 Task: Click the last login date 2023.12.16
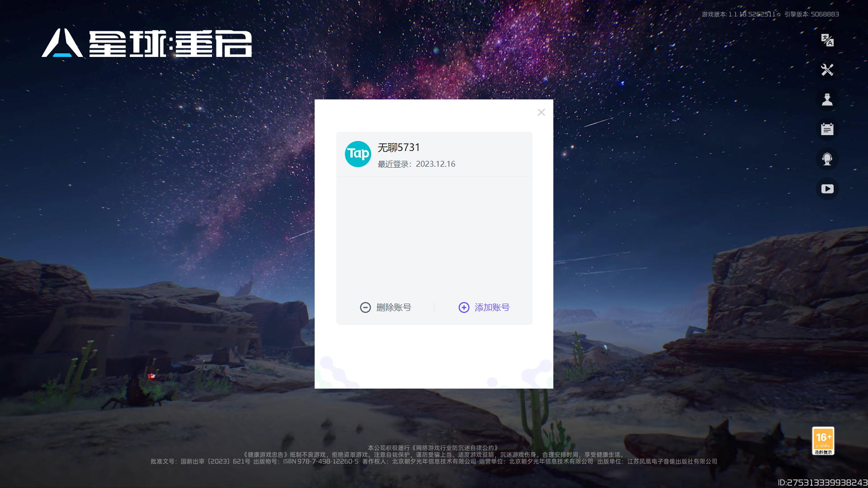click(435, 164)
